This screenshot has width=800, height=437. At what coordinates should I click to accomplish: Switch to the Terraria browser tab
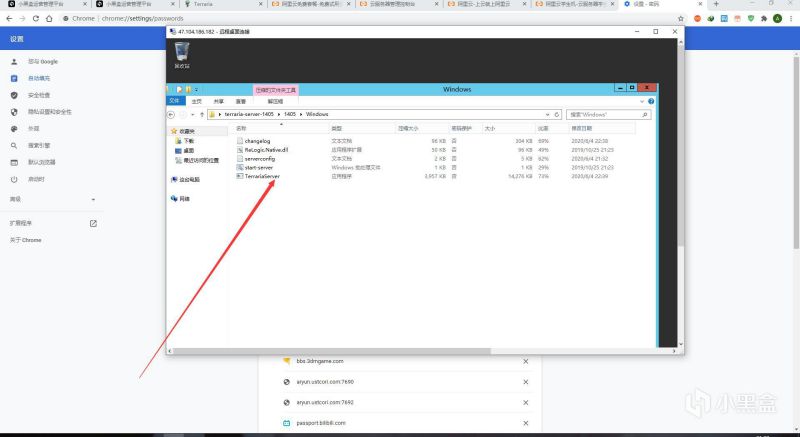click(223, 4)
